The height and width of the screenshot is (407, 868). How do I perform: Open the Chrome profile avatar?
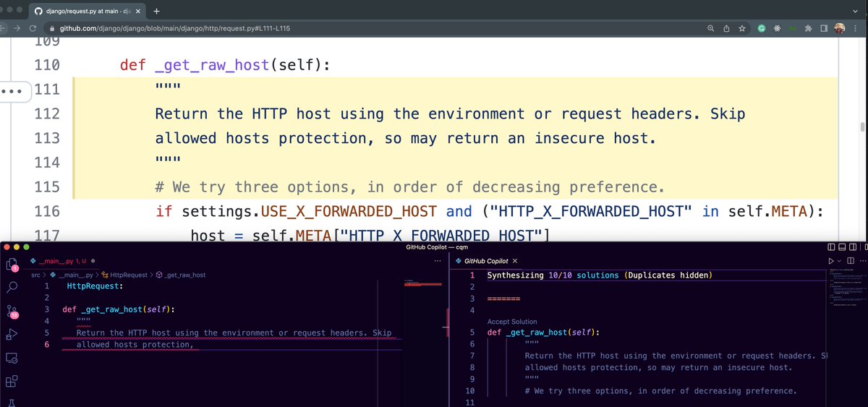838,28
